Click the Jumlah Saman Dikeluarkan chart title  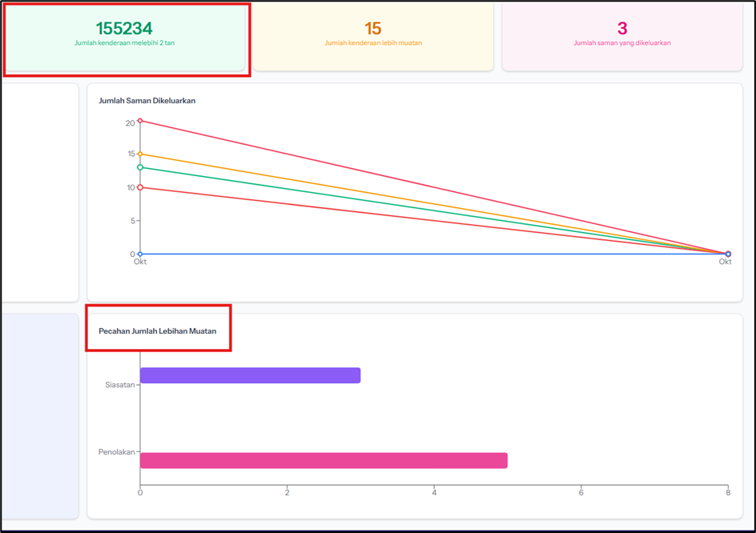(x=147, y=101)
